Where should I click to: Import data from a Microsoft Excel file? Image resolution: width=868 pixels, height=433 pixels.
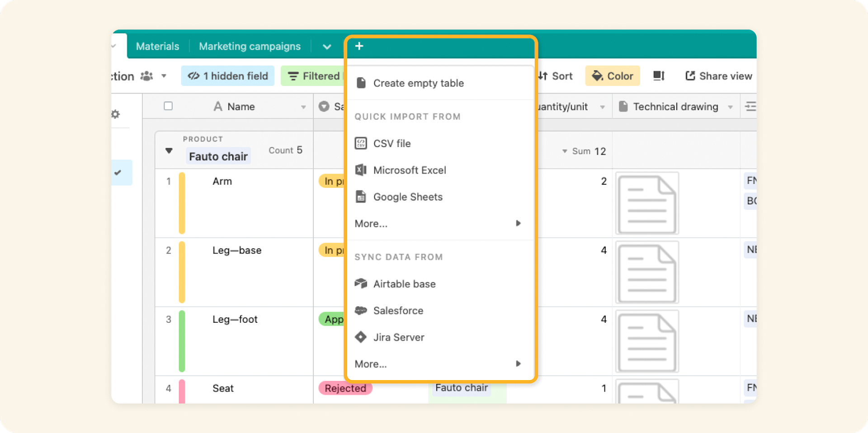[x=409, y=170]
